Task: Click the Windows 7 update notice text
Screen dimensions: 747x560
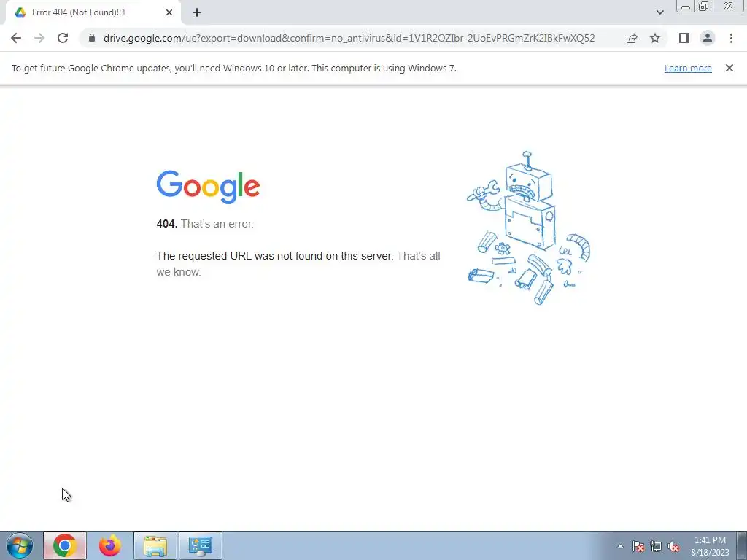Action: (234, 68)
